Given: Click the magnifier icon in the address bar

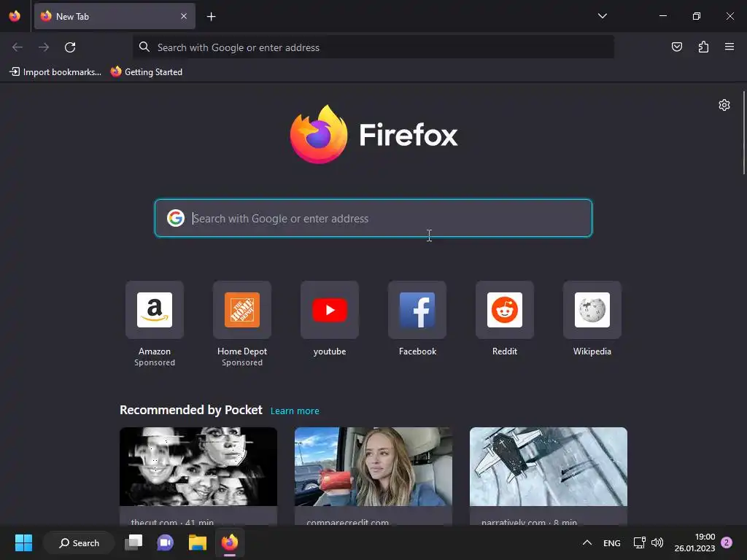Looking at the screenshot, I should [144, 47].
